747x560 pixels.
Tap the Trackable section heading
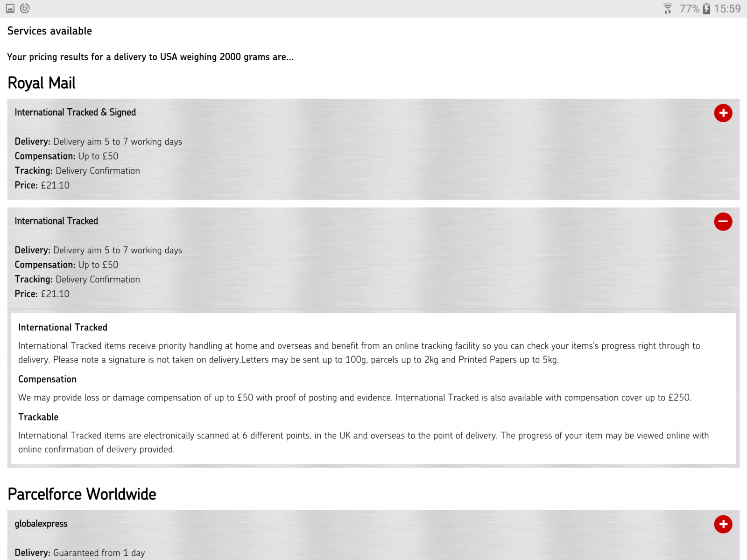pyautogui.click(x=38, y=417)
